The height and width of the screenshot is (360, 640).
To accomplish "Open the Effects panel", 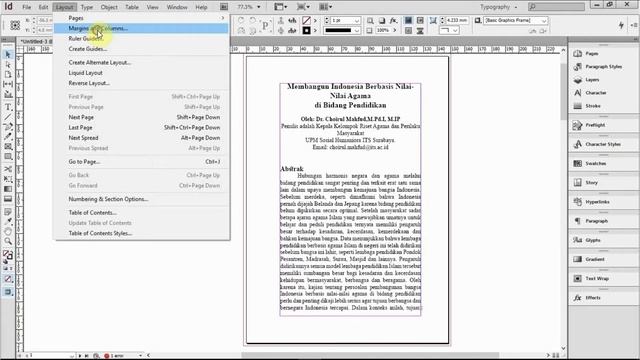I will point(587,298).
